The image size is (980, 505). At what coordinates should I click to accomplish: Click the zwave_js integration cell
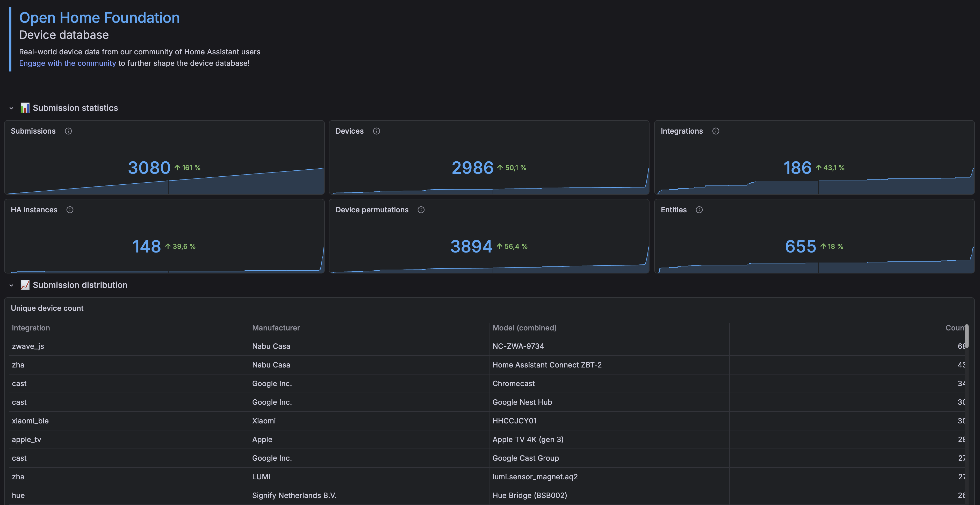[28, 346]
